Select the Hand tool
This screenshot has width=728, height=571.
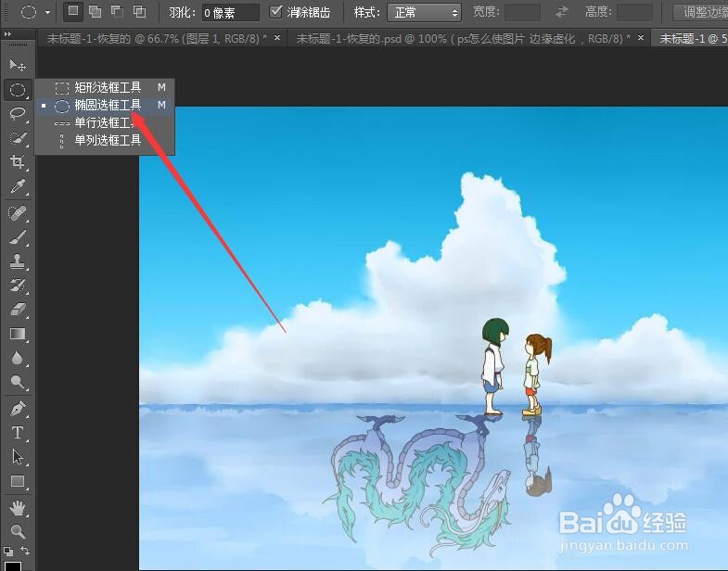pos(18,508)
